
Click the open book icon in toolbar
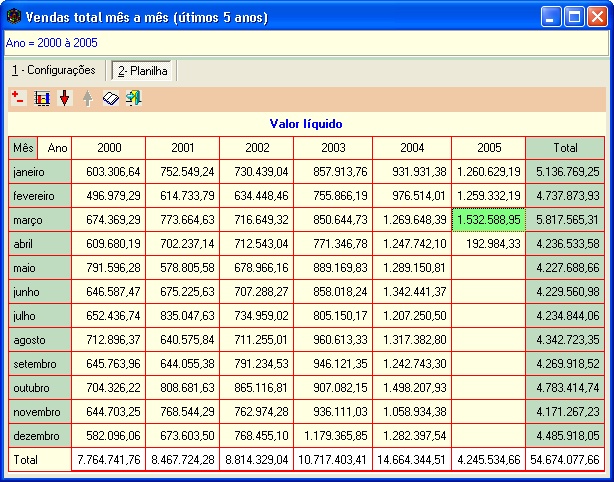111,98
